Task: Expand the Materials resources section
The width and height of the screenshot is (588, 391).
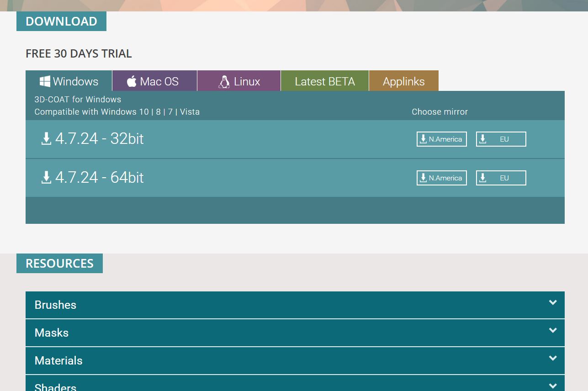Action: click(295, 361)
